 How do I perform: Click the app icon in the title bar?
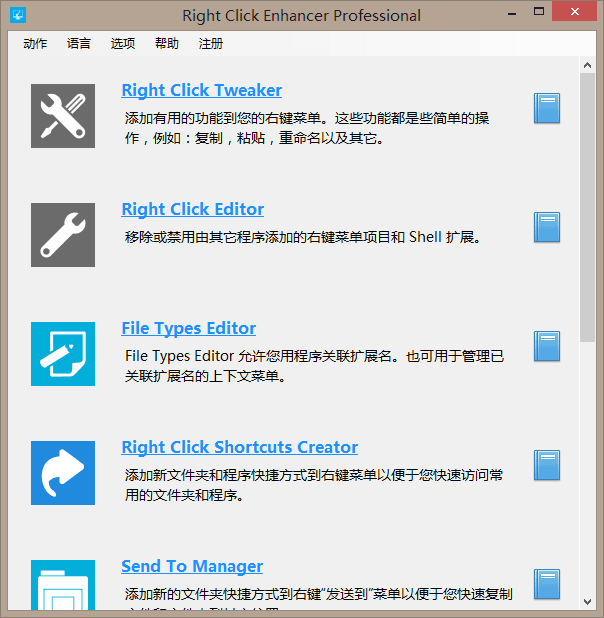click(18, 15)
